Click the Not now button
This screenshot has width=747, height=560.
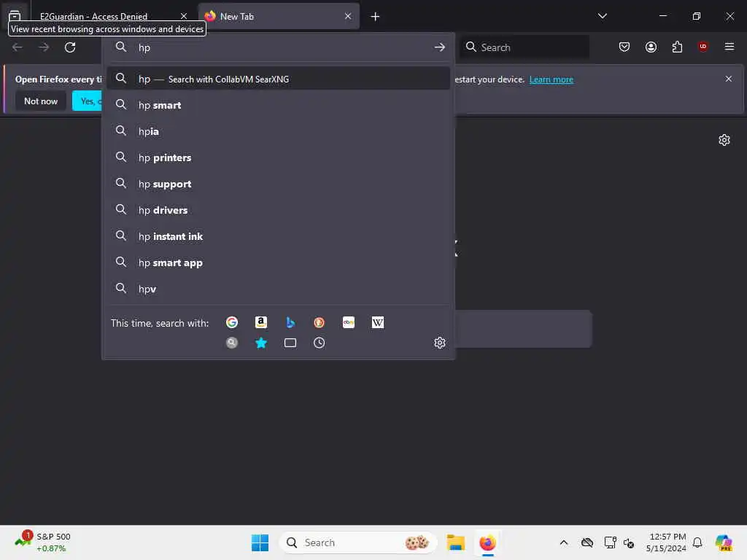41,101
